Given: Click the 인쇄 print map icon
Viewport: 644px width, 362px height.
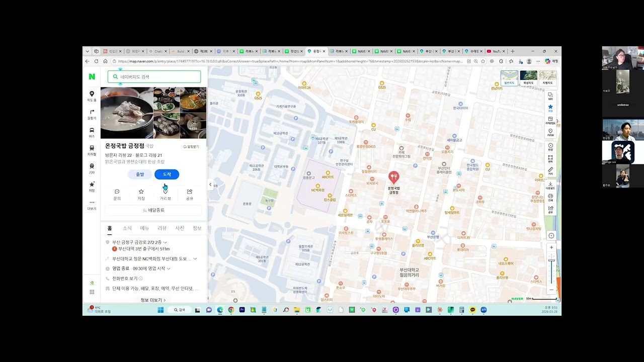Looking at the screenshot, I should click(550, 197).
